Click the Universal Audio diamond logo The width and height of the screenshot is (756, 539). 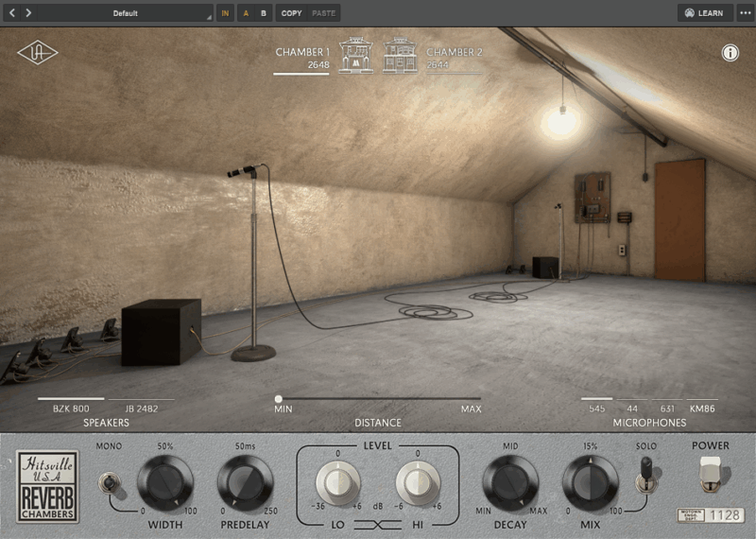[x=38, y=53]
